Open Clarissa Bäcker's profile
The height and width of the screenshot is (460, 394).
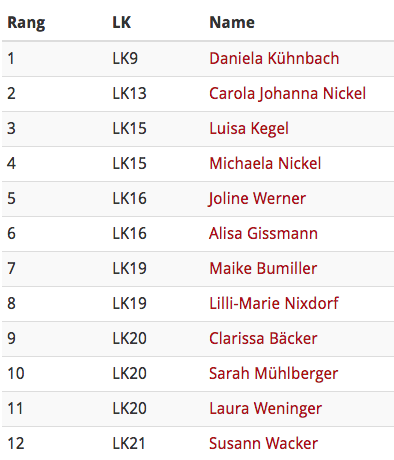[263, 338]
